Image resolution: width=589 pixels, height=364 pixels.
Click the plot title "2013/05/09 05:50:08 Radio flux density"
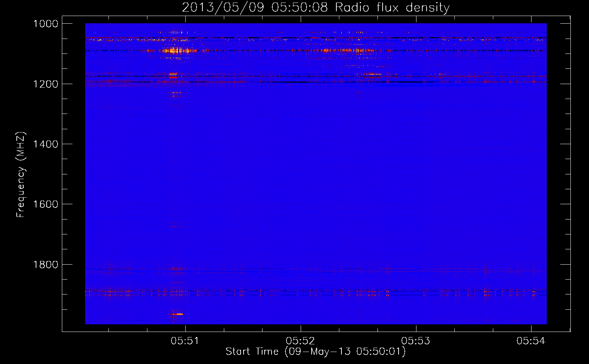(x=316, y=7)
